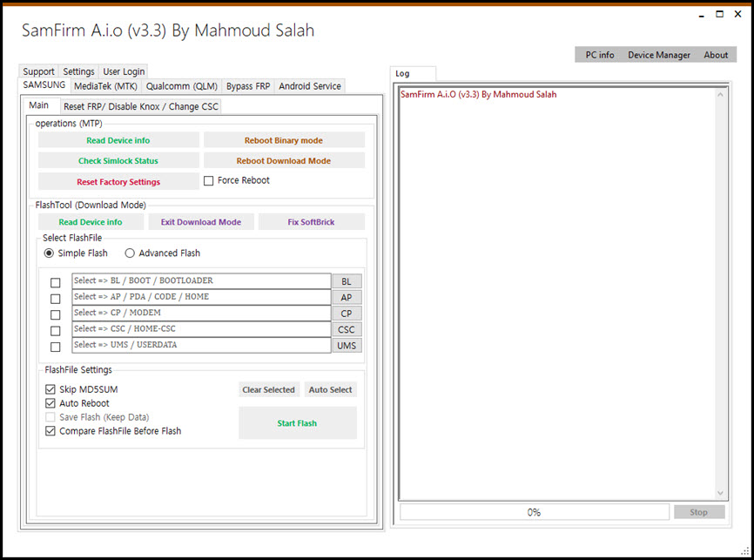Select the Main sub-tab

coord(39,105)
